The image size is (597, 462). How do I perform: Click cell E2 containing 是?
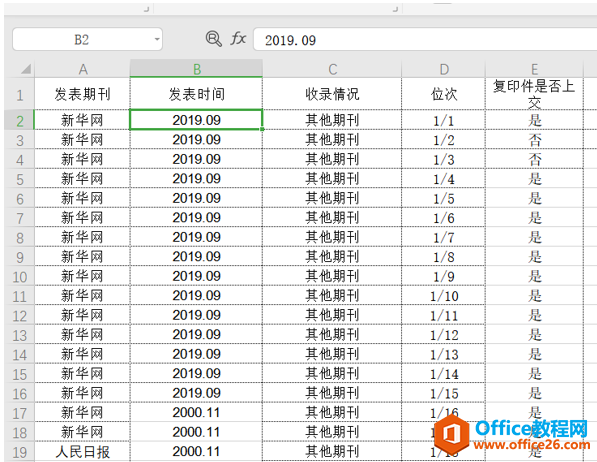pyautogui.click(x=534, y=120)
